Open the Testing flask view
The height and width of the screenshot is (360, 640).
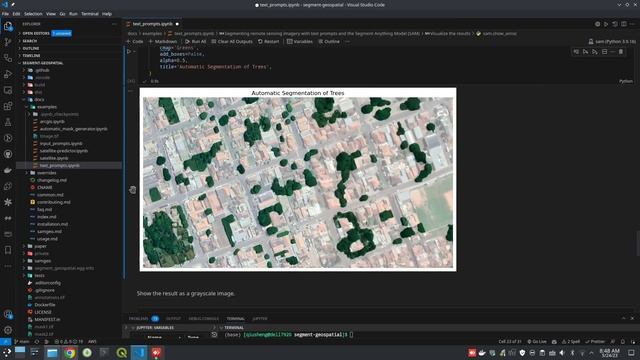(x=8, y=122)
